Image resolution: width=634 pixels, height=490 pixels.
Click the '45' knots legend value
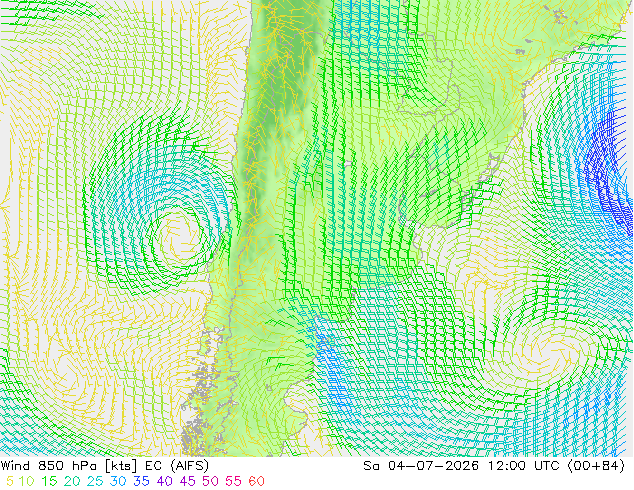click(187, 481)
